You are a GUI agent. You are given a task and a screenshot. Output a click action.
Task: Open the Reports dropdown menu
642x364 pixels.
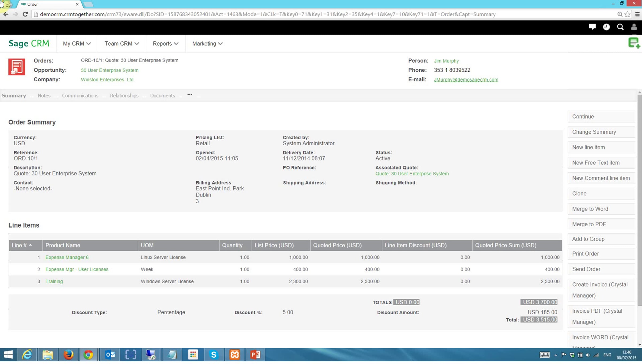click(166, 44)
